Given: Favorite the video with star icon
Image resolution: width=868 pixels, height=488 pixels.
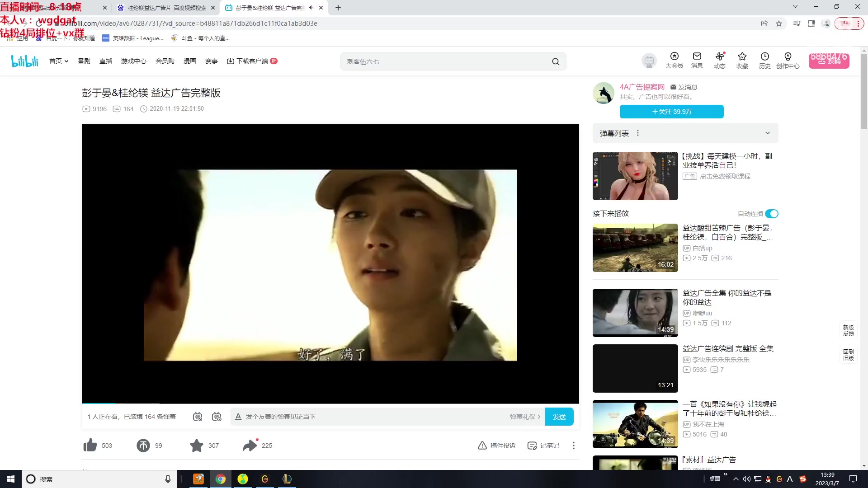Looking at the screenshot, I should 197,446.
